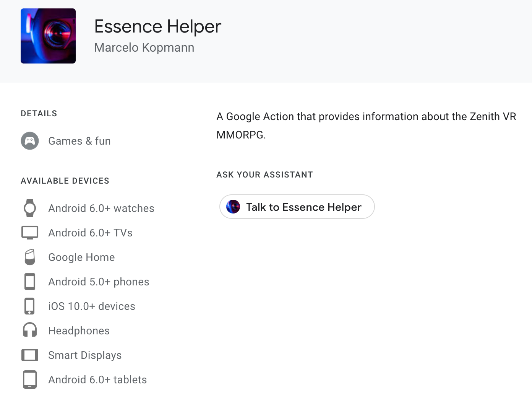Click the Smart Displays icon
The image size is (532, 404).
click(x=30, y=355)
